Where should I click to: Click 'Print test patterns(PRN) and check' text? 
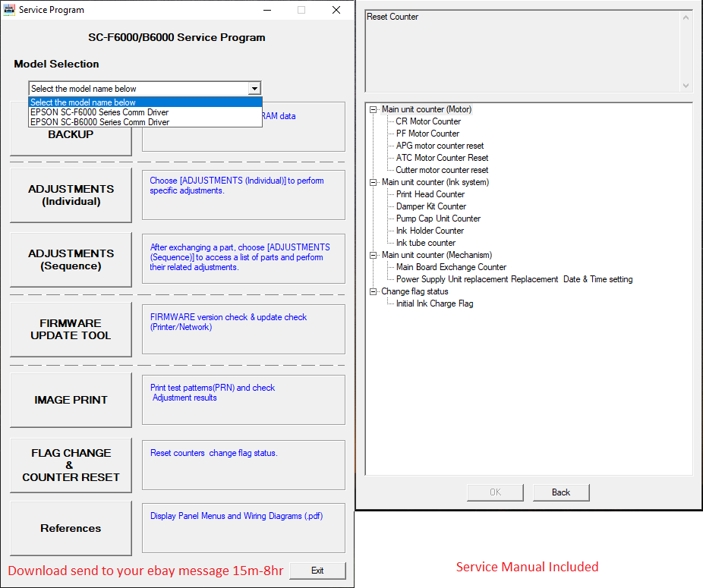click(x=212, y=392)
